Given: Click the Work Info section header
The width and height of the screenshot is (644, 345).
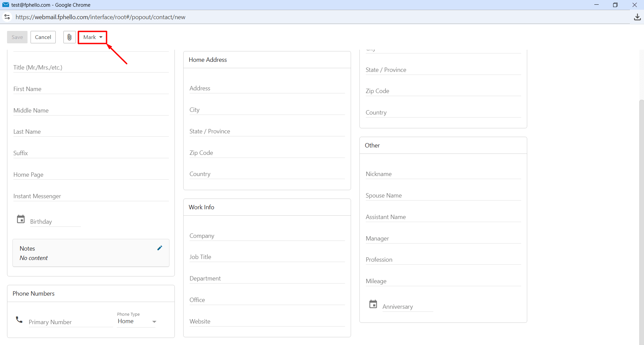Looking at the screenshot, I should [x=267, y=207].
